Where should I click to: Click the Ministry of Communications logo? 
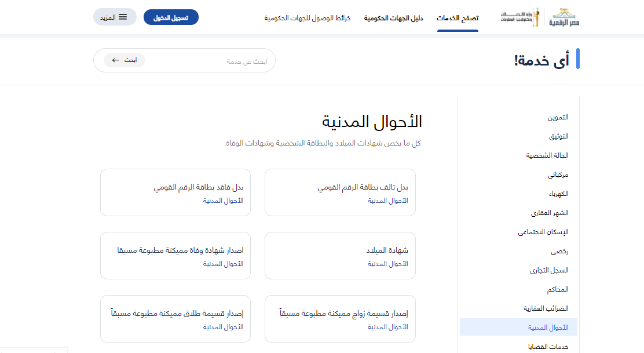point(519,17)
